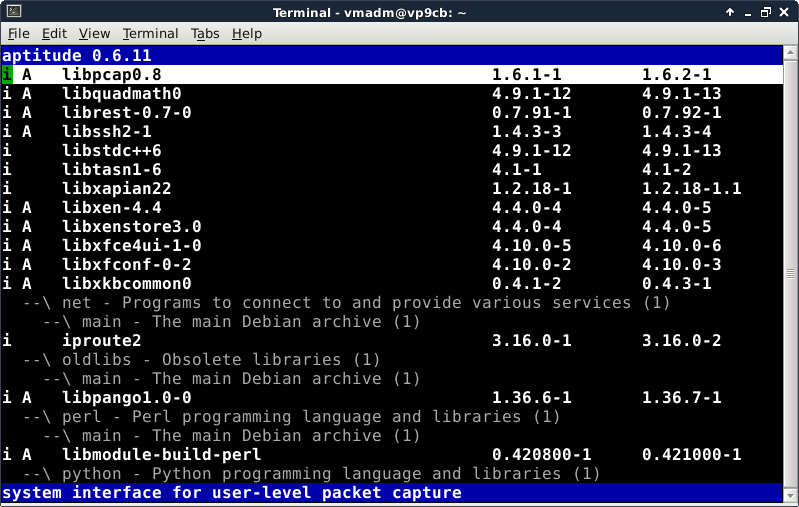Open the Tabs menu
The width and height of the screenshot is (799, 507).
(205, 34)
